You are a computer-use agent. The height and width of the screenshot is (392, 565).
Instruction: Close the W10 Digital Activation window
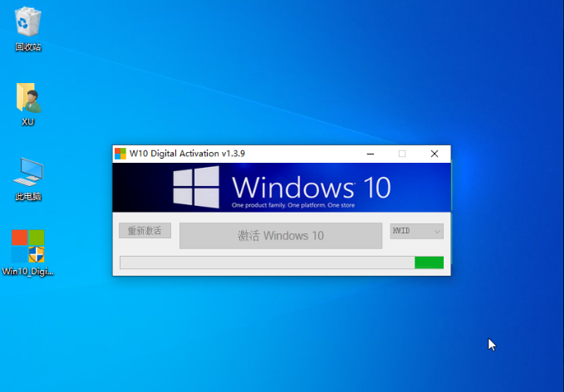coord(434,154)
